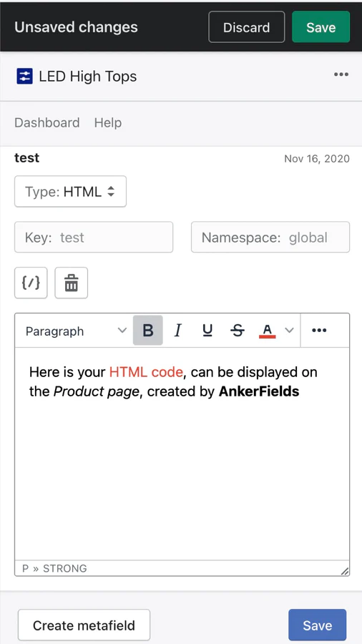Click the editor resize handle corner
Image resolution: width=362 pixels, height=644 pixels.
(x=345, y=570)
